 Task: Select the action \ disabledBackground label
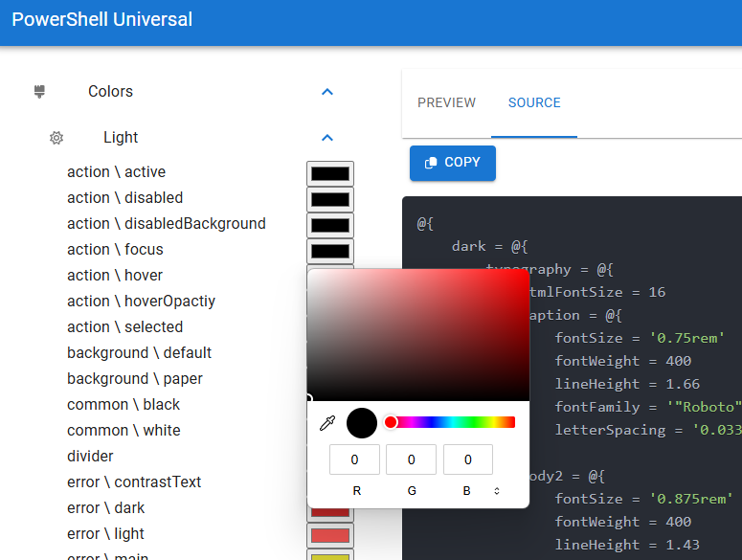click(x=167, y=223)
